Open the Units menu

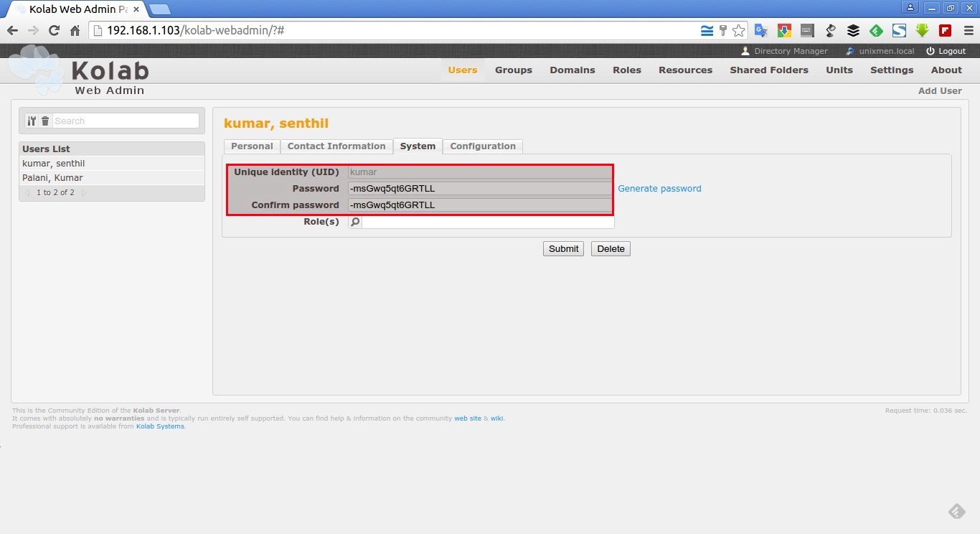[839, 70]
